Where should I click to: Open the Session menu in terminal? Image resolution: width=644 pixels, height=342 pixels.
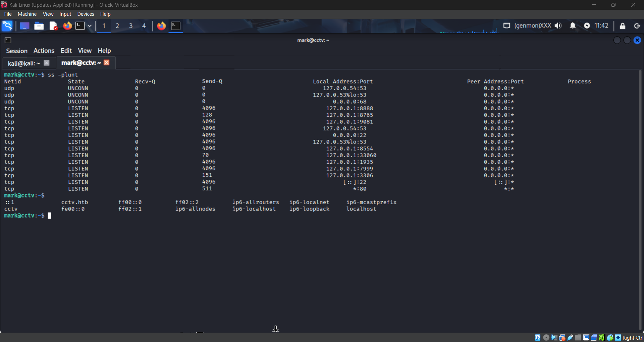coord(17,51)
